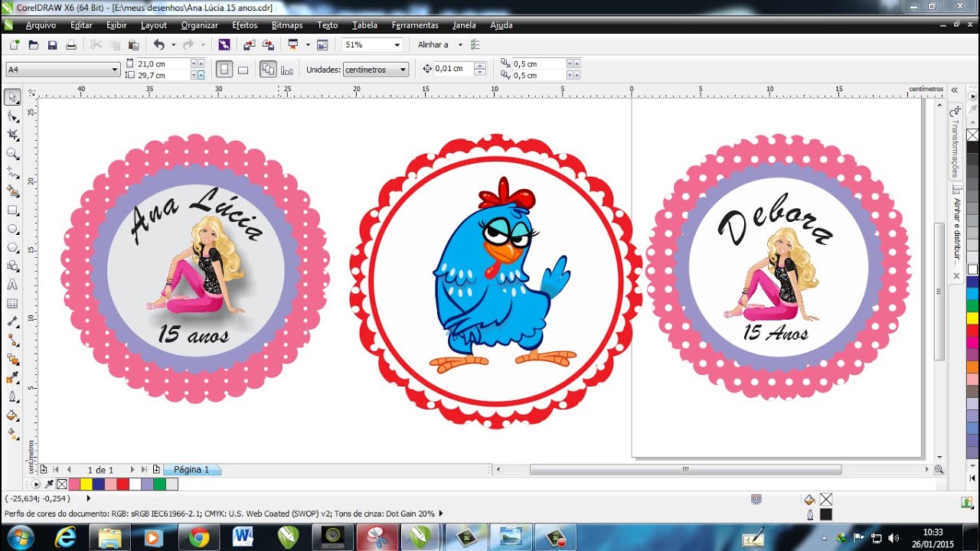This screenshot has width=980, height=551.
Task: Click the Import icon
Action: 250,45
